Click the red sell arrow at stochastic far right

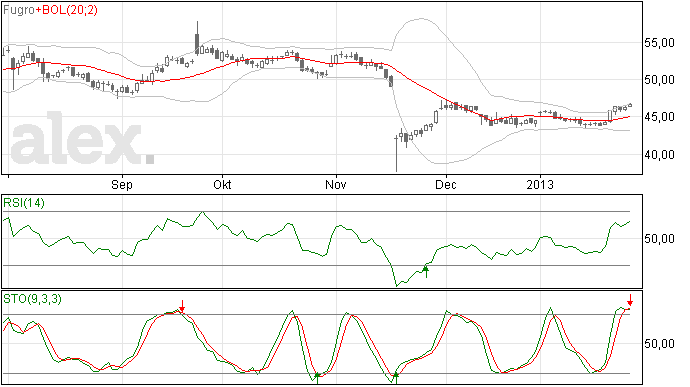pyautogui.click(x=630, y=300)
